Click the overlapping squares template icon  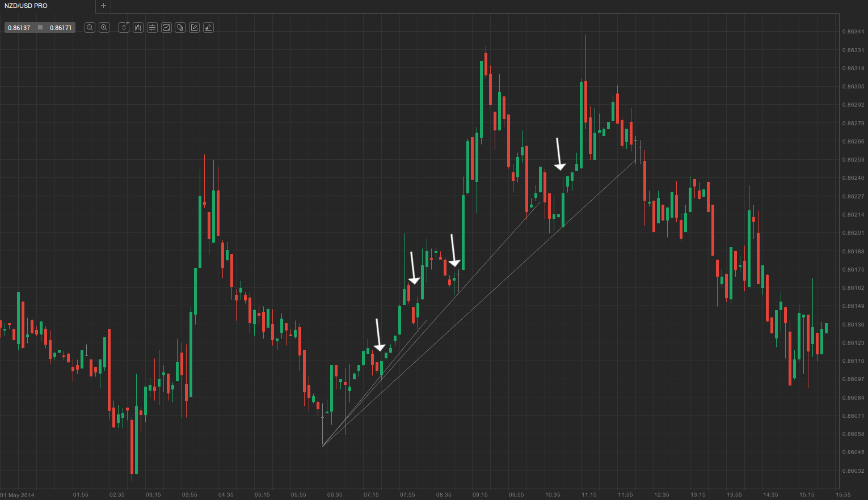pos(180,27)
